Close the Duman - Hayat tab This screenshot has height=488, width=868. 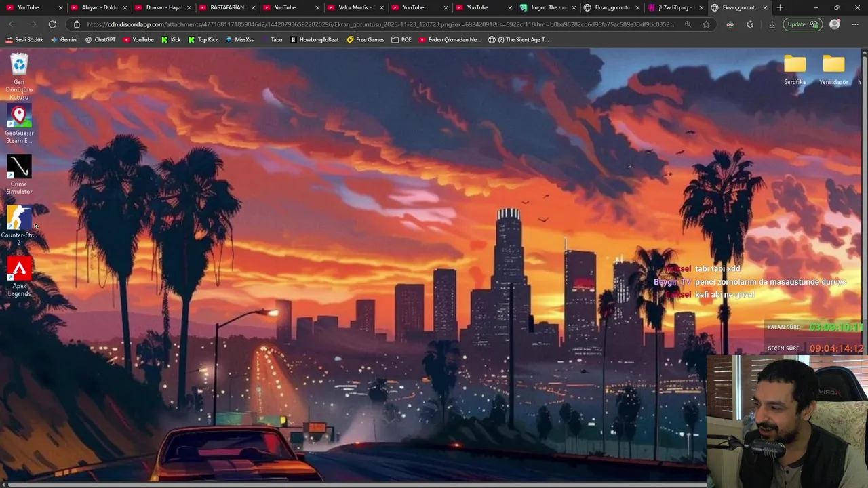[189, 7]
